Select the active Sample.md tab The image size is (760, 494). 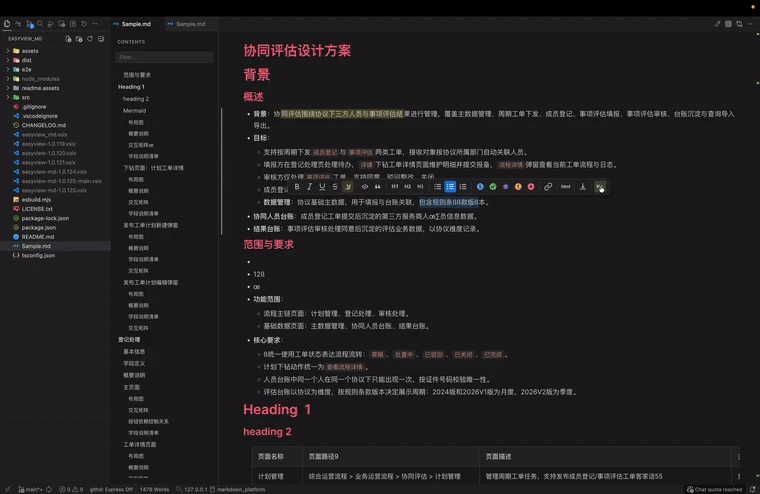137,24
